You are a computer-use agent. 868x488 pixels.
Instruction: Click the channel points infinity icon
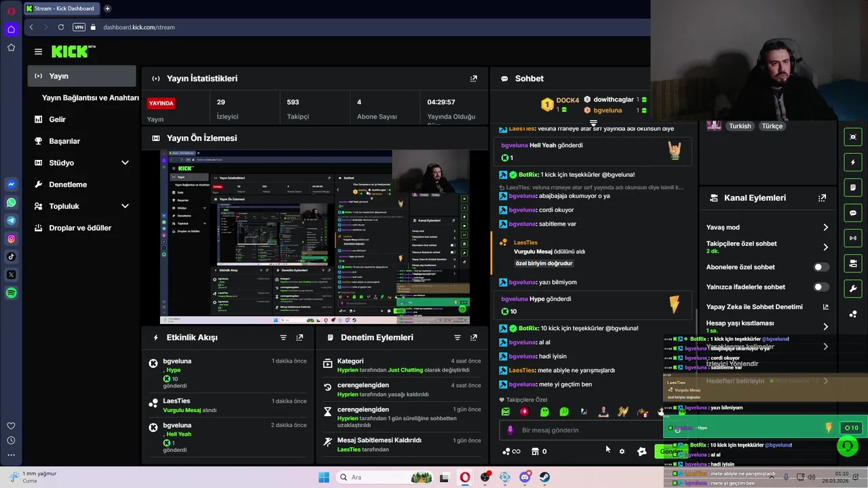point(511,451)
